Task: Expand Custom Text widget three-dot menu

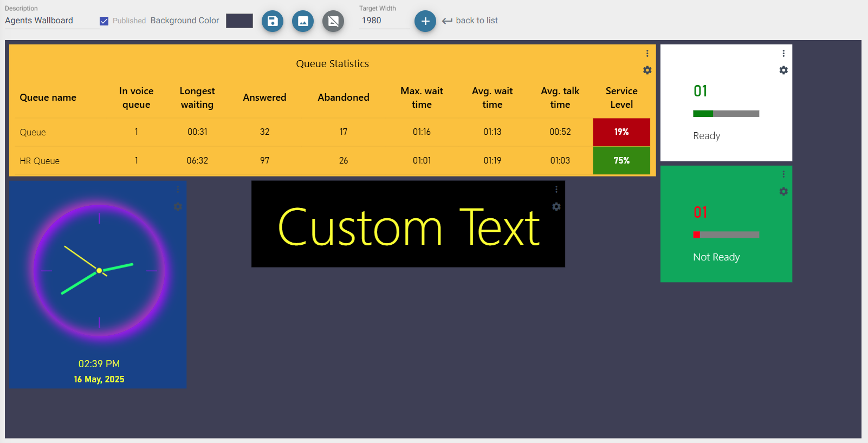Action: (x=556, y=190)
